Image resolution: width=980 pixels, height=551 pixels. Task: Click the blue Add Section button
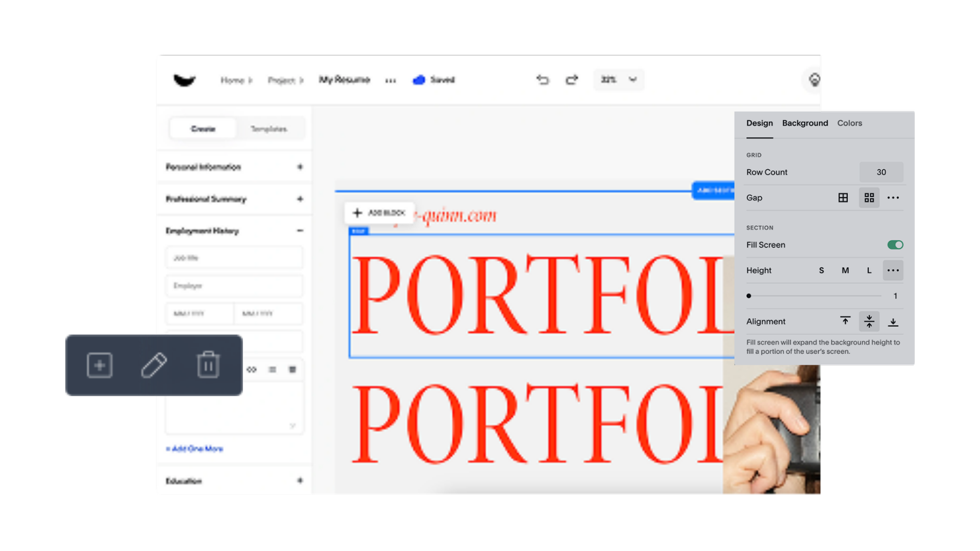coord(713,191)
